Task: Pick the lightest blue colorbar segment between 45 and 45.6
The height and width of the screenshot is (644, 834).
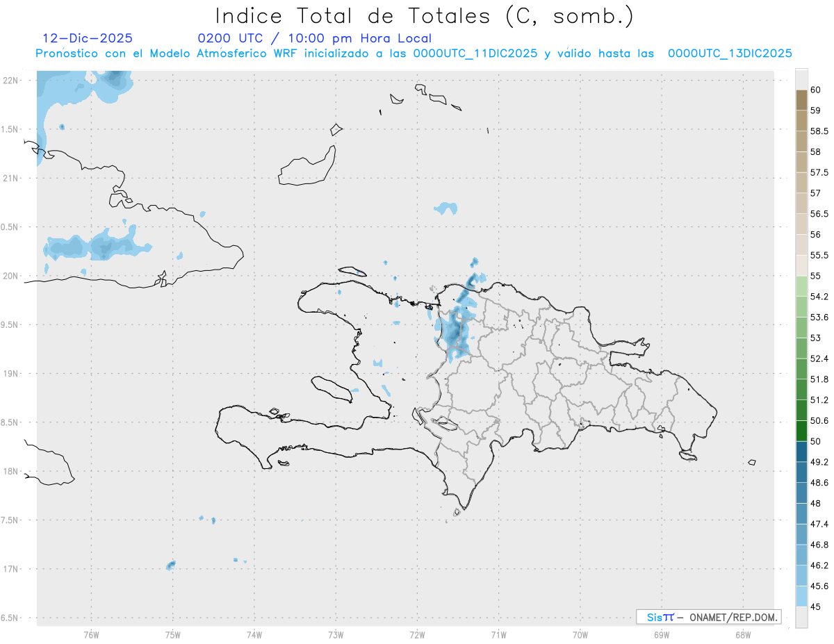Action: (x=801, y=596)
